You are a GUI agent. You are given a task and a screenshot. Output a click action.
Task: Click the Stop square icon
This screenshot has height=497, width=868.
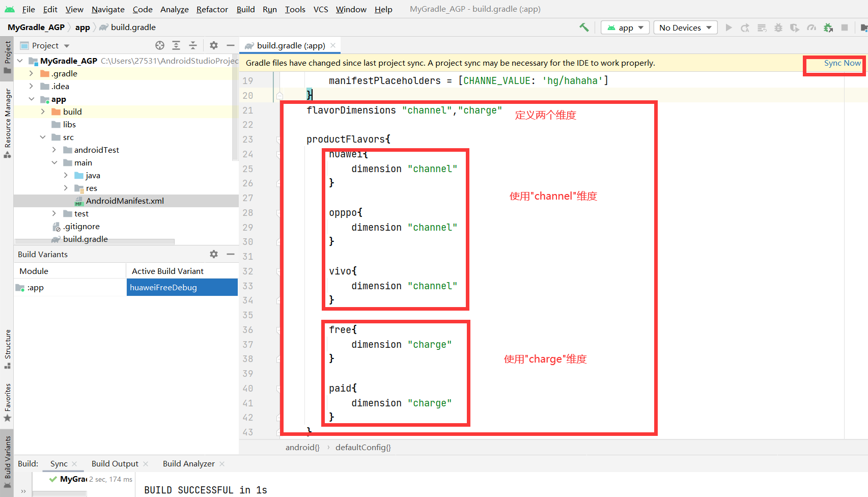pyautogui.click(x=845, y=27)
